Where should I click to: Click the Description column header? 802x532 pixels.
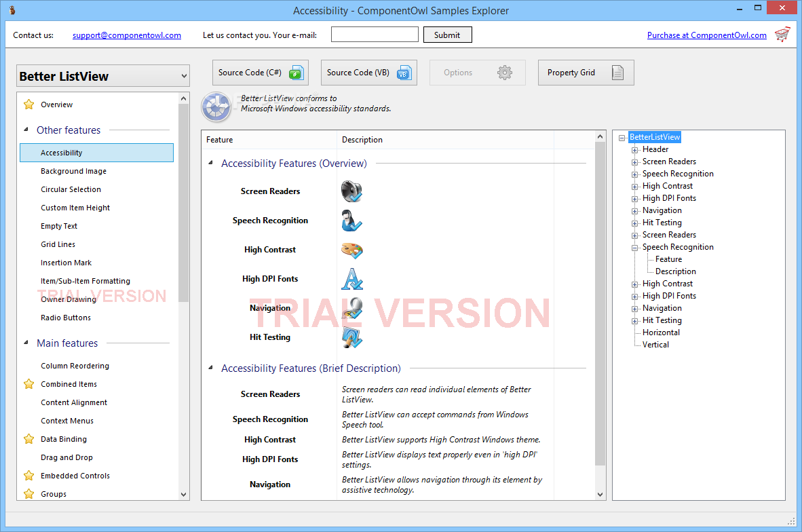click(445, 140)
